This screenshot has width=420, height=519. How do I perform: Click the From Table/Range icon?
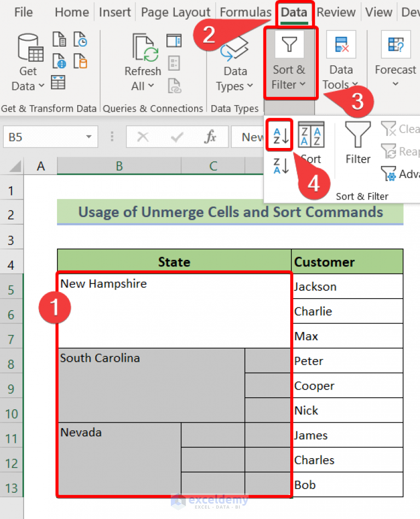58,83
